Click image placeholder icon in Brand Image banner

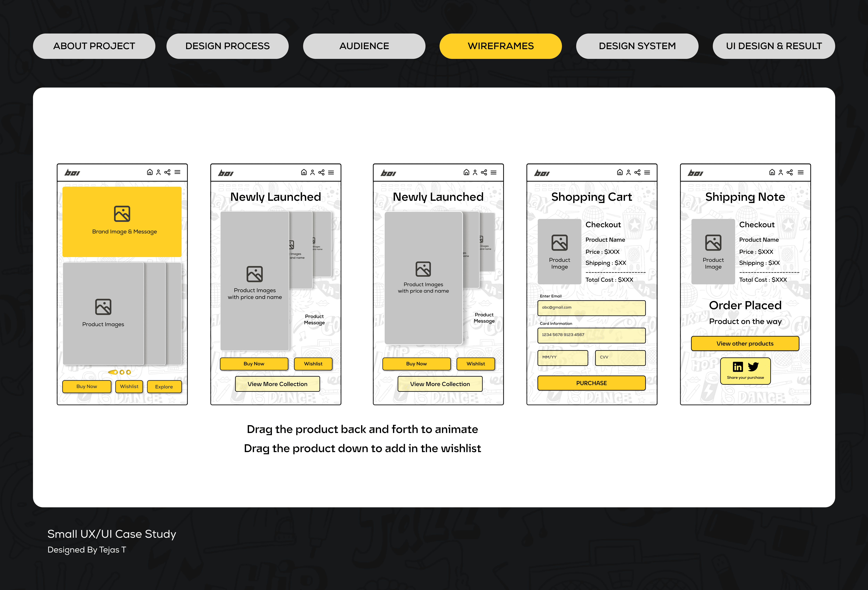point(122,214)
